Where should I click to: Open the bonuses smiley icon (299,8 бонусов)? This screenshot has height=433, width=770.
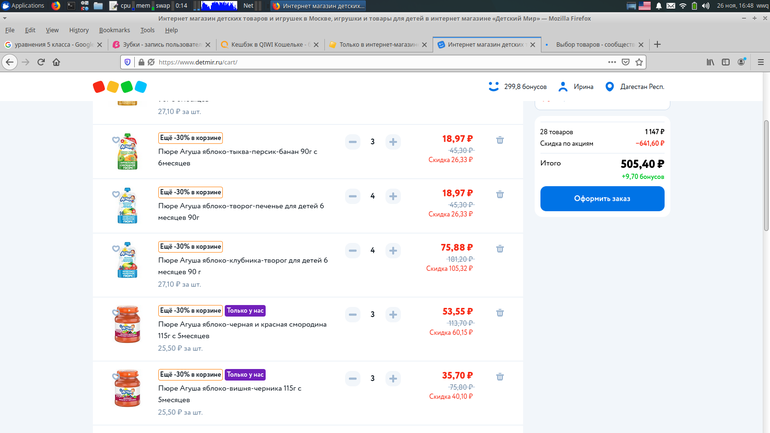click(494, 87)
